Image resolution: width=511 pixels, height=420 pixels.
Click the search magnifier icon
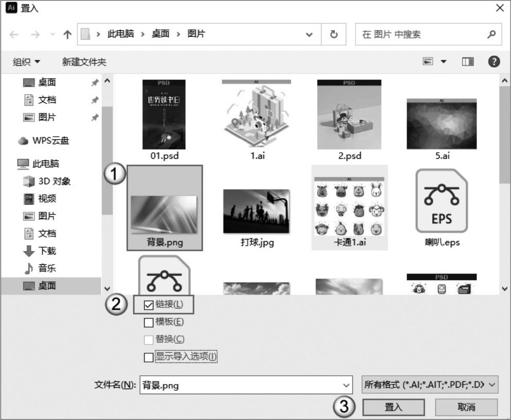[491, 35]
